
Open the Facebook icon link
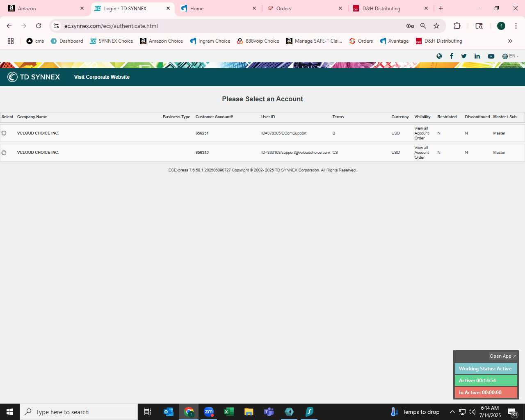pyautogui.click(x=452, y=56)
